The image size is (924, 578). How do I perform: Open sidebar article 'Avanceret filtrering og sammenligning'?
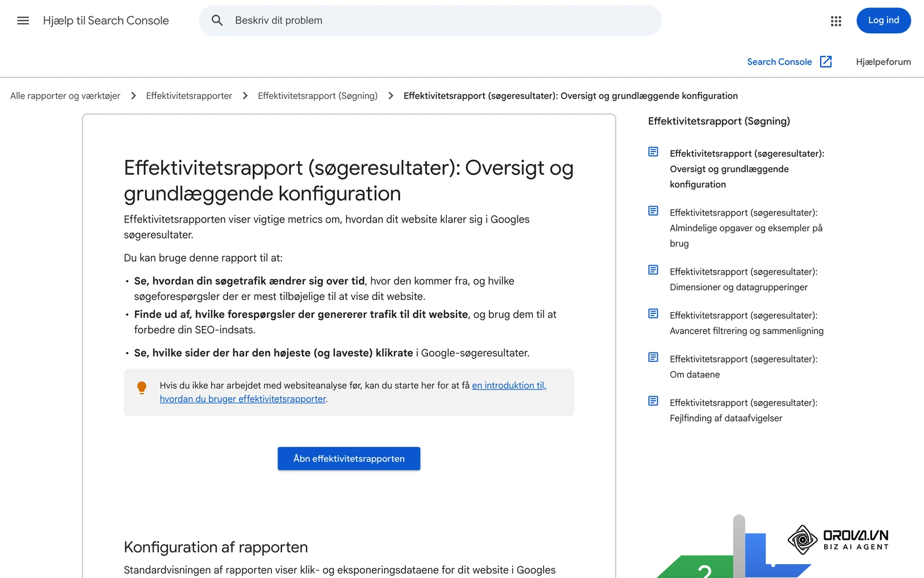[747, 323]
